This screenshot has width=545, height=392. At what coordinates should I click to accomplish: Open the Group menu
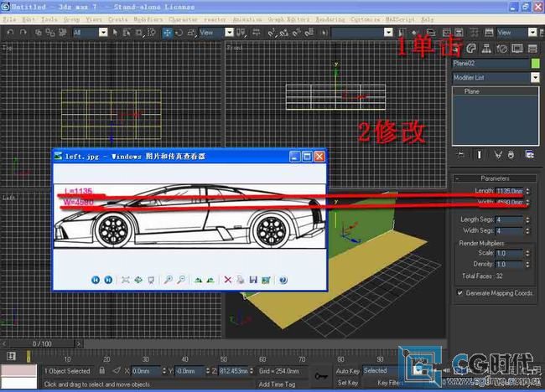tap(71, 19)
